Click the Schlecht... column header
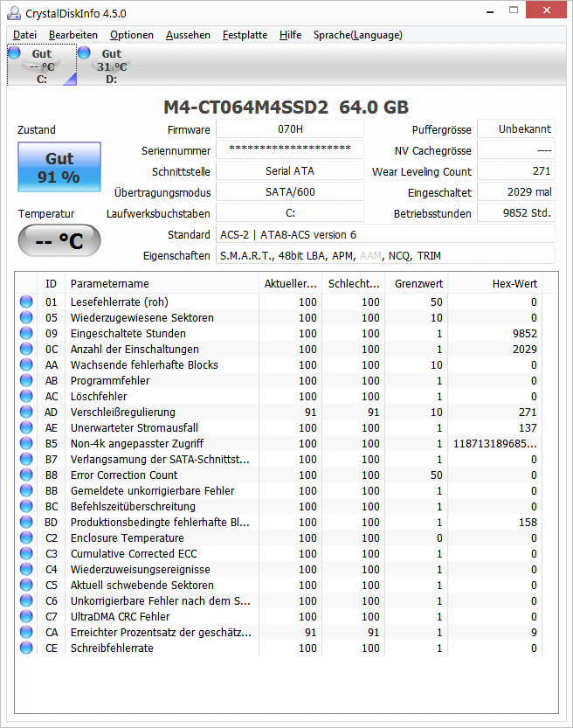Screen dimensions: 573x728 click(x=354, y=284)
